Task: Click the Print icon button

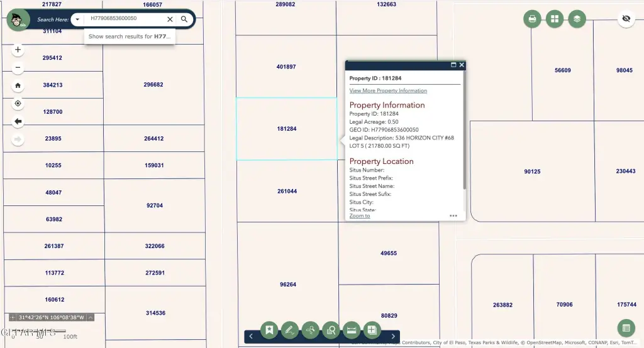Action: tap(533, 19)
